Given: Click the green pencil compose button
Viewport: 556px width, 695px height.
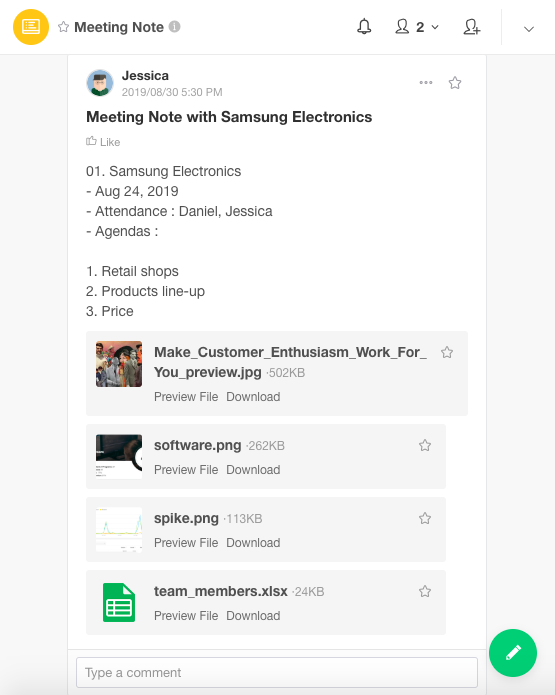Looking at the screenshot, I should click(513, 652).
